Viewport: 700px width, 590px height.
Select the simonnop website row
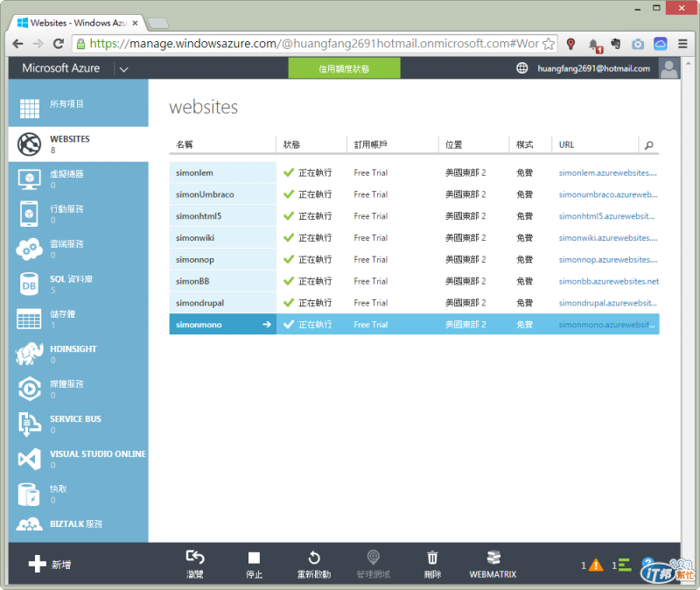point(414,259)
